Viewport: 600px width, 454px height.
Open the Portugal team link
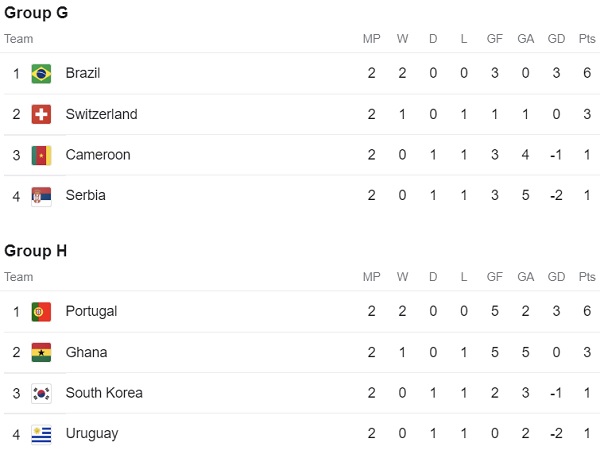tap(91, 311)
